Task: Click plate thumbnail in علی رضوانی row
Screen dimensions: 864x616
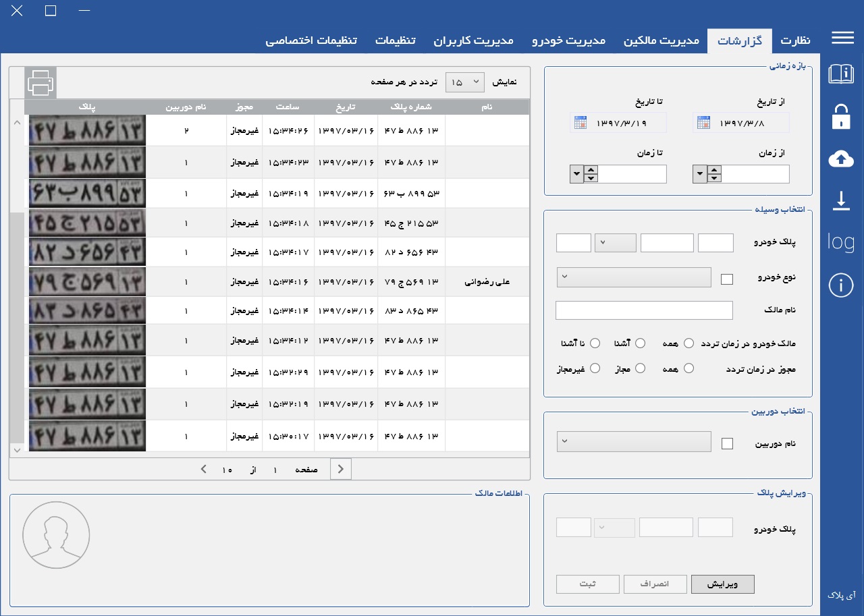Action: [87, 282]
